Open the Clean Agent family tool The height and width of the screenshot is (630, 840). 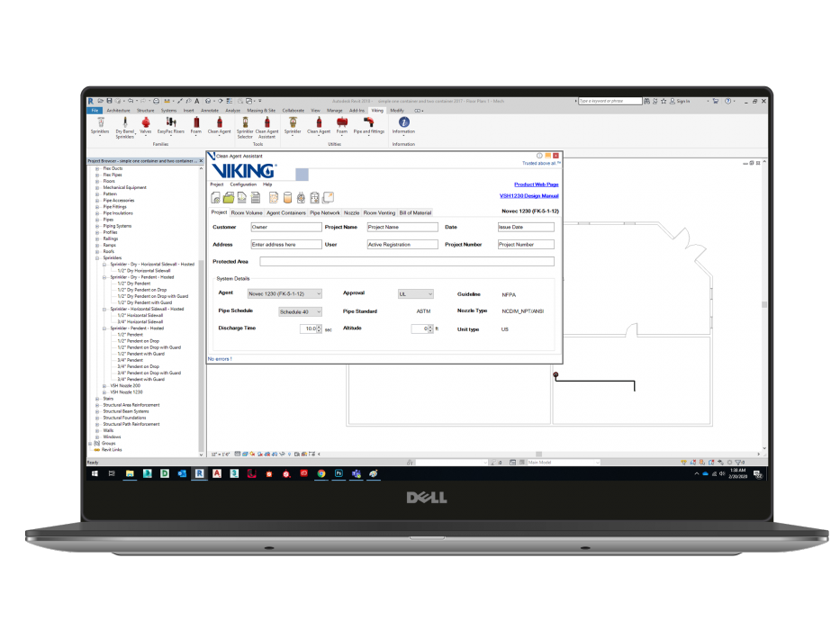[219, 125]
